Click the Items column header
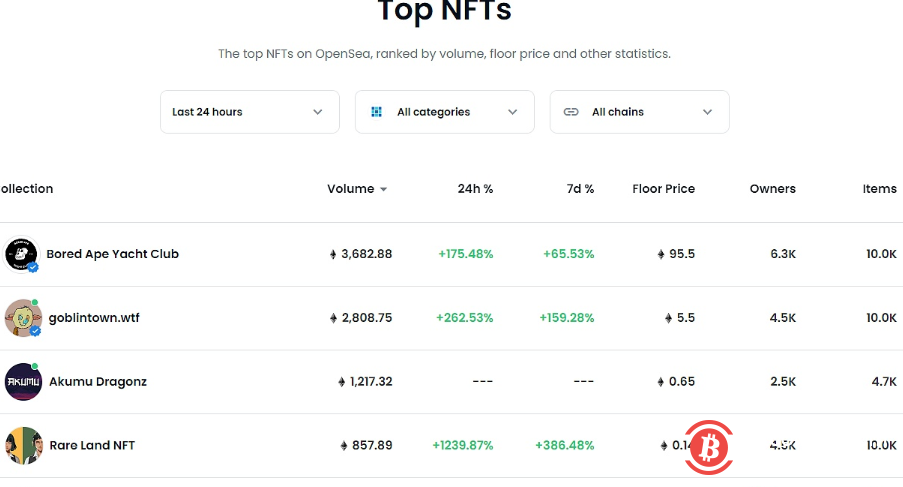The height and width of the screenshot is (487, 903). (x=879, y=189)
